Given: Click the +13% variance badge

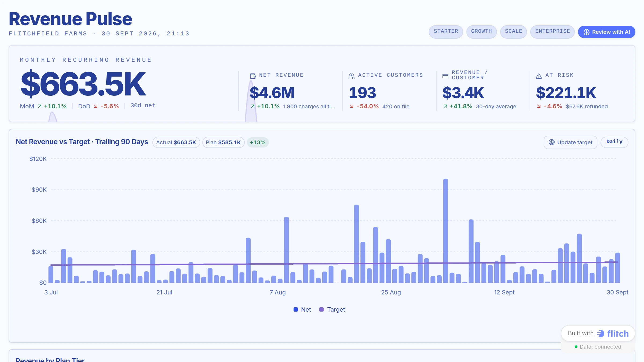Looking at the screenshot, I should pyautogui.click(x=258, y=142).
